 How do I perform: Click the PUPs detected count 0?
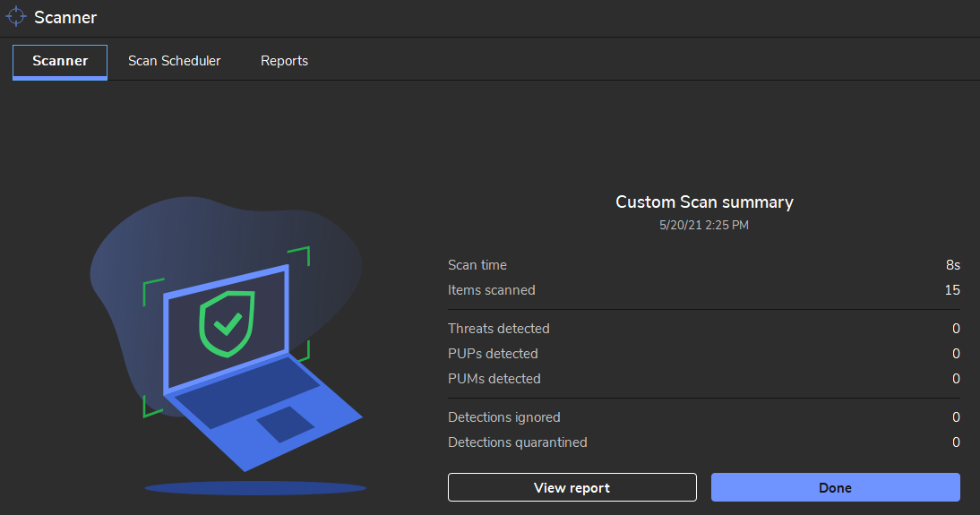956,354
